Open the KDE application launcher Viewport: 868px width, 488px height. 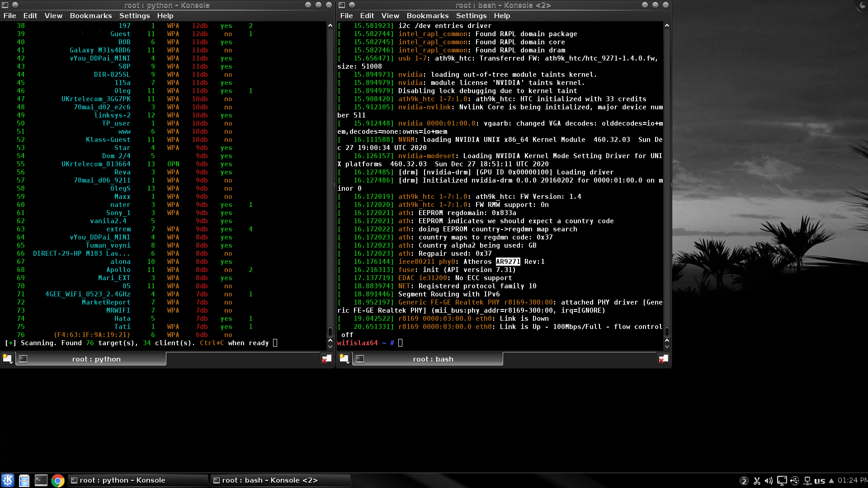8,480
